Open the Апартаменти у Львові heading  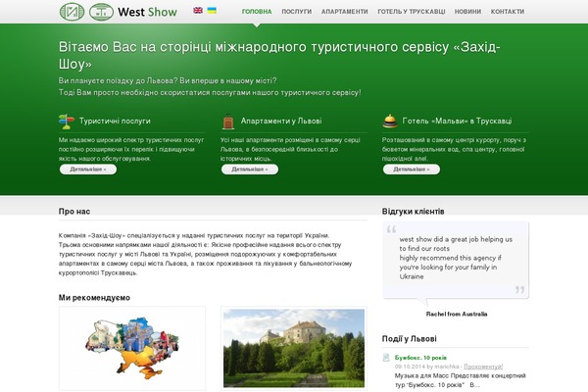[x=281, y=121]
